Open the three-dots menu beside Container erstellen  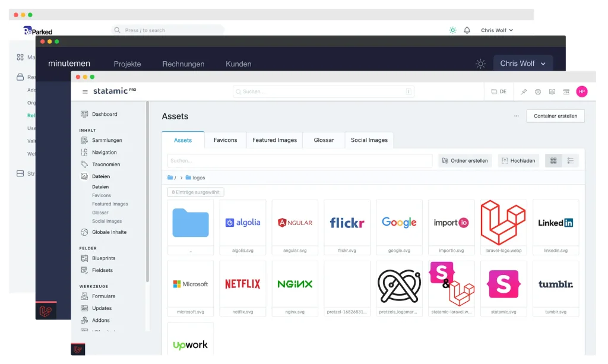pyautogui.click(x=517, y=116)
